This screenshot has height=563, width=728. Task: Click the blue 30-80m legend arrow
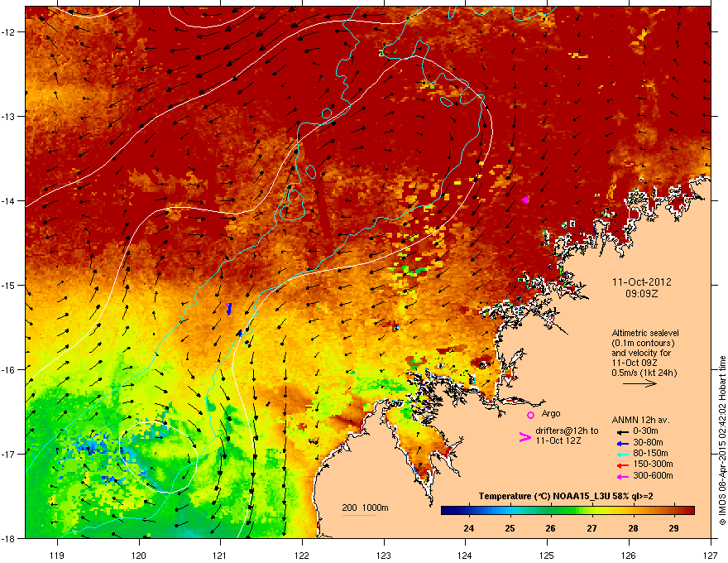tap(623, 443)
